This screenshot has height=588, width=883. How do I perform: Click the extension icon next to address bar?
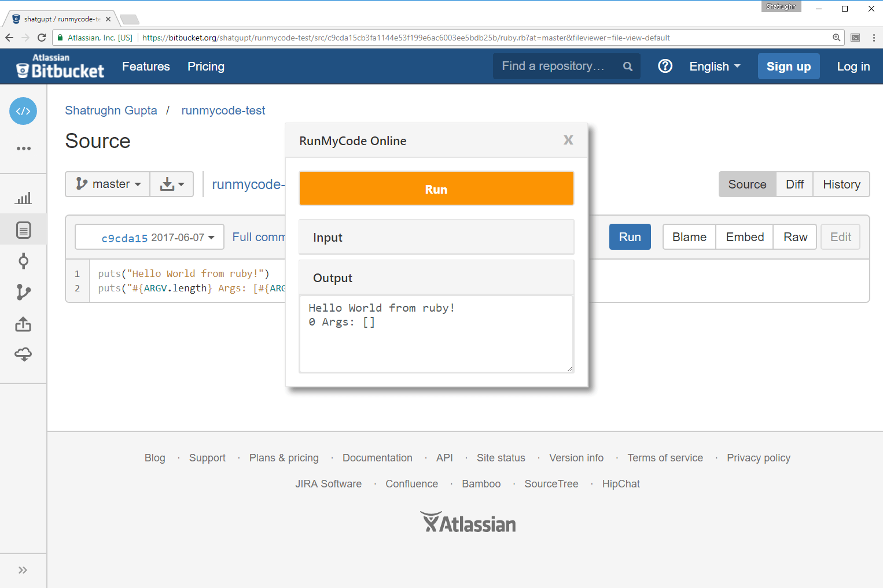pos(855,38)
